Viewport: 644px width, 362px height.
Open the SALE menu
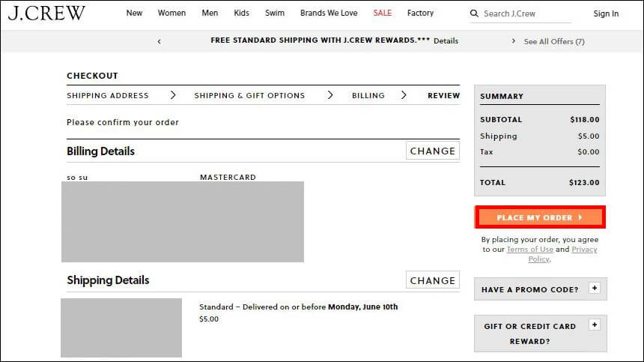[383, 13]
